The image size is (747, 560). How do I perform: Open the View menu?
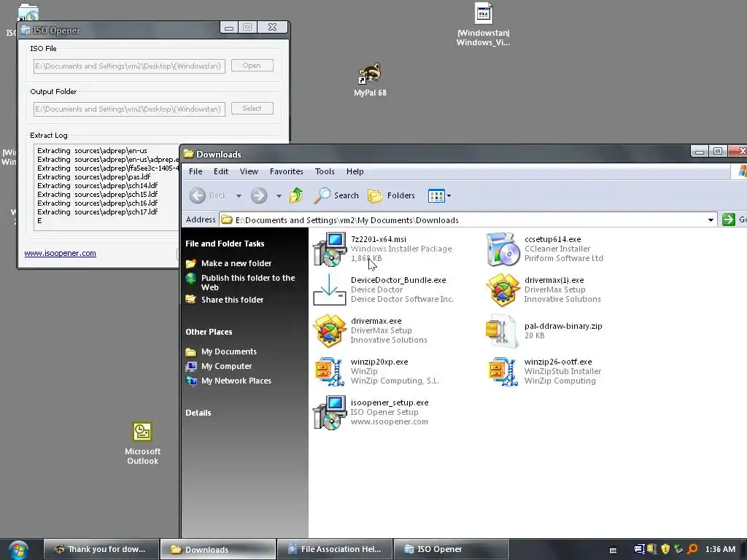249,171
